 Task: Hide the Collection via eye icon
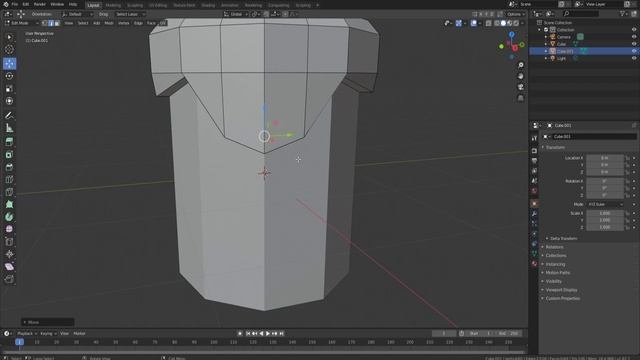pyautogui.click(x=634, y=30)
